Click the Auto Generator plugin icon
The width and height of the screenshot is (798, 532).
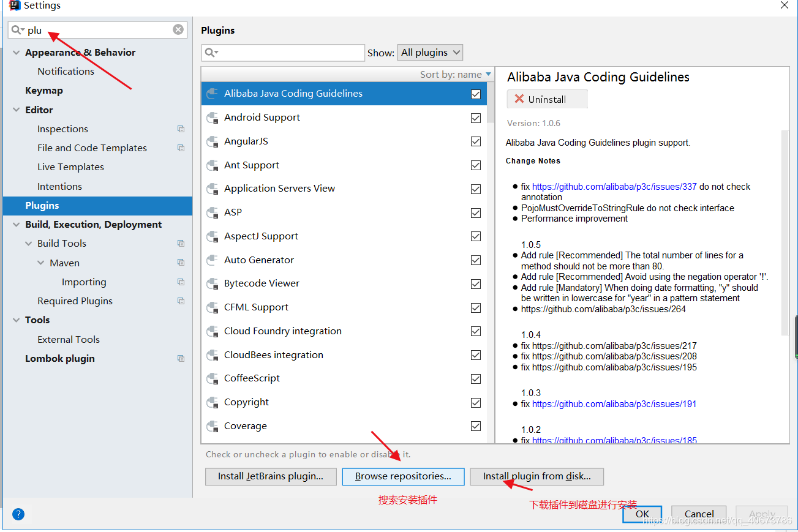pyautogui.click(x=213, y=260)
